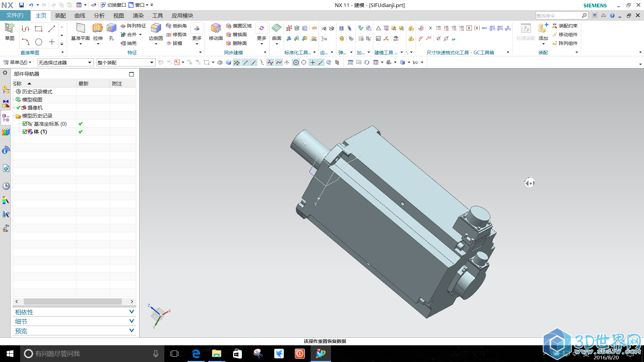Image resolution: width=644 pixels, height=362 pixels.
Task: Sort by the 最新 column header
Action: pos(93,83)
